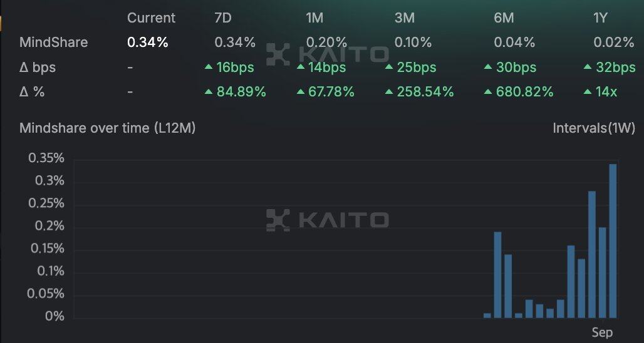Screen dimensions: 644x343
Task: Select the 1Y column header
Action: pos(600,18)
